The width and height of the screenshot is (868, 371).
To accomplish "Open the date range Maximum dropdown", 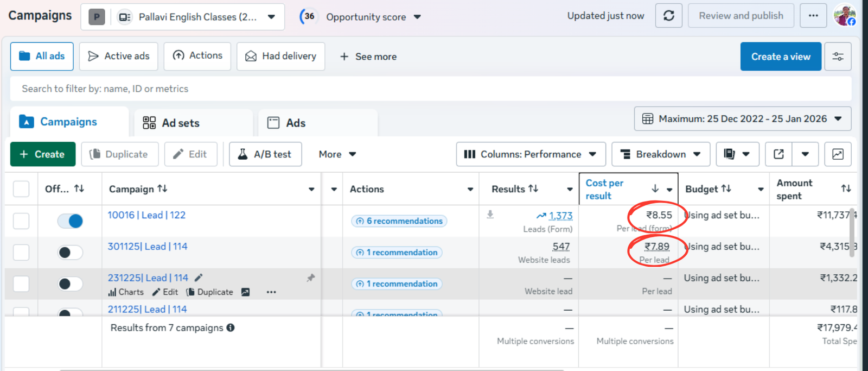I will point(743,119).
